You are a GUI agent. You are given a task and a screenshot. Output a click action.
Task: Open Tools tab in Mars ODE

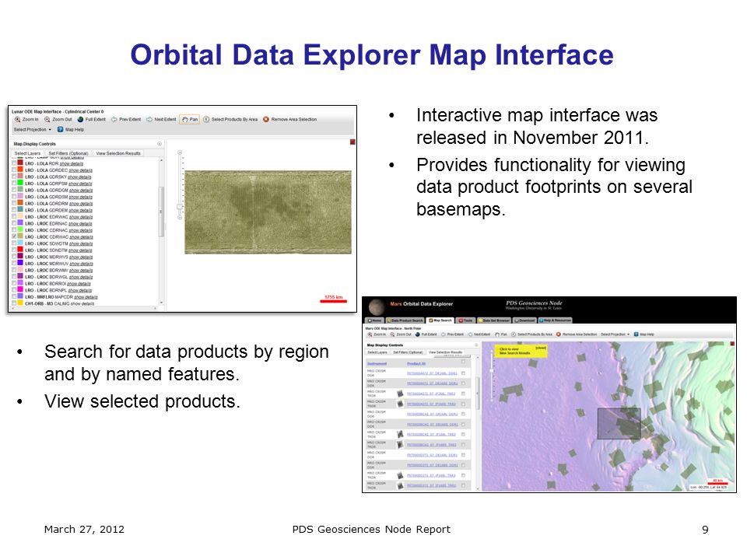[x=466, y=320]
